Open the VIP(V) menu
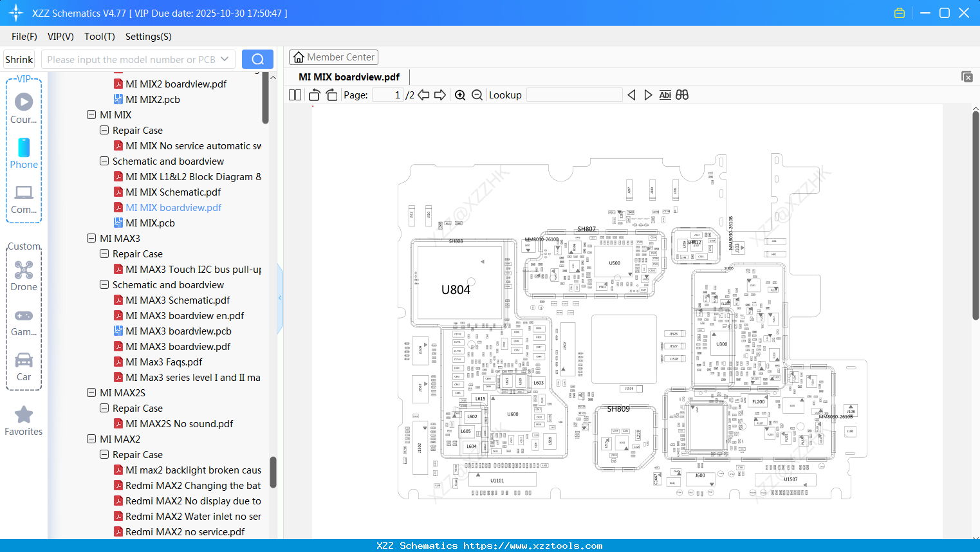This screenshot has width=980, height=552. pyautogui.click(x=60, y=37)
